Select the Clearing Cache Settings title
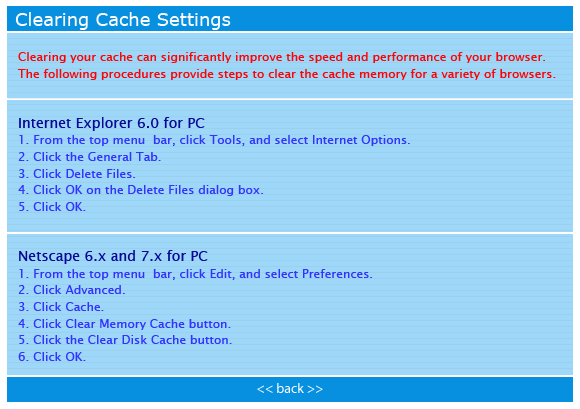Screen dimensions: 580x409 [123, 20]
